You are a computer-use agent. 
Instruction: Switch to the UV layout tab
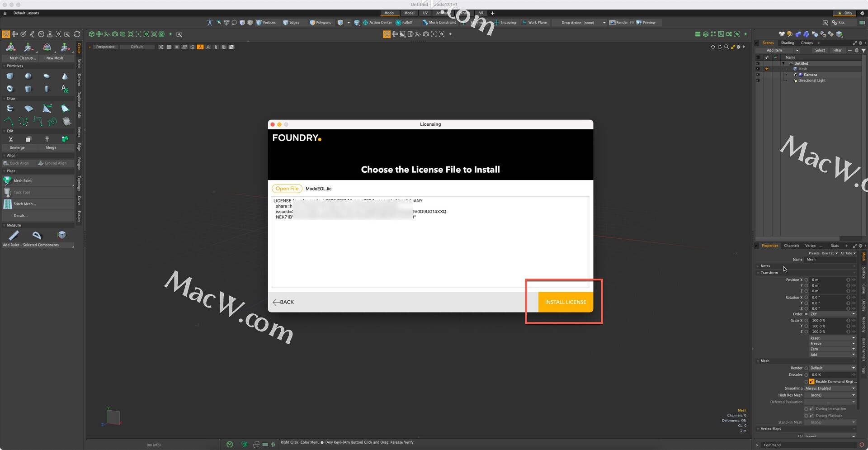coord(425,13)
